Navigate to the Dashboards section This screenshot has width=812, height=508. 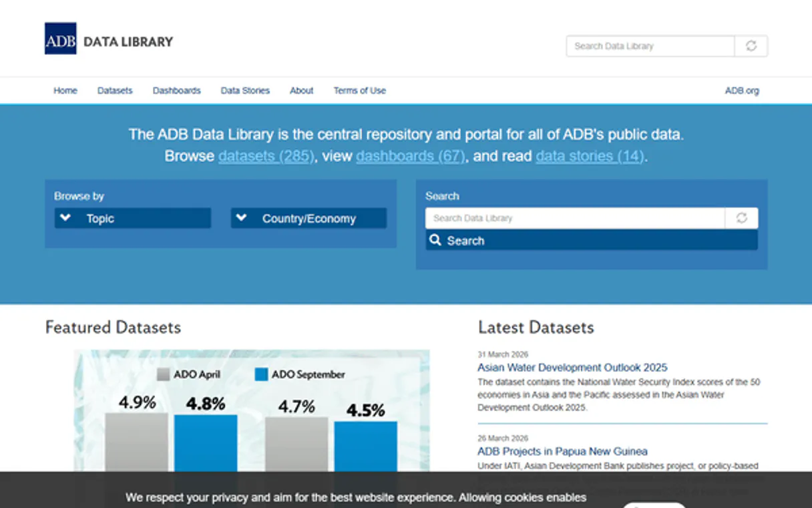(x=176, y=90)
